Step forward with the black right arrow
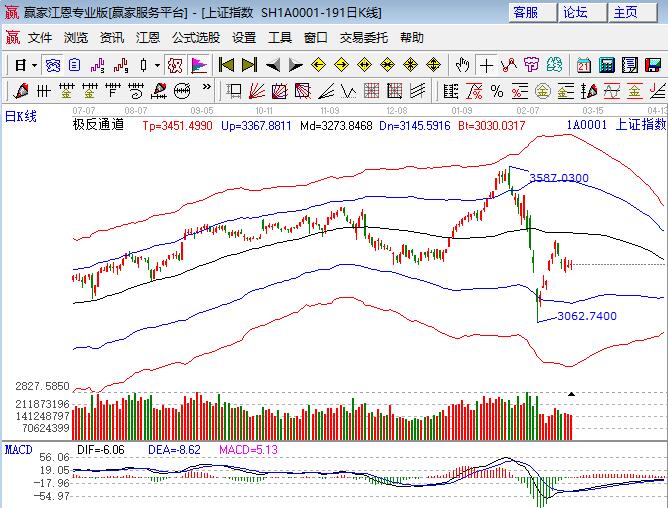Viewport: 668px width, 508px height. pyautogui.click(x=295, y=65)
